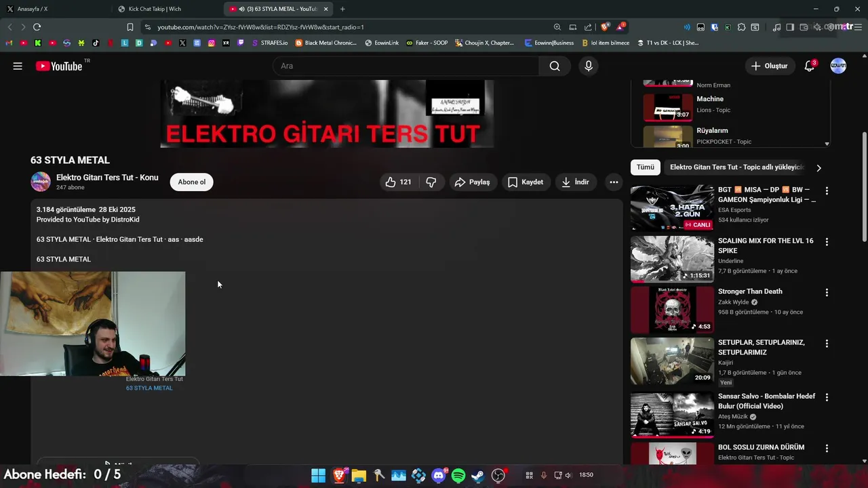The width and height of the screenshot is (868, 488).
Task: Open Black Metal Chronic... bookmark
Action: point(326,43)
